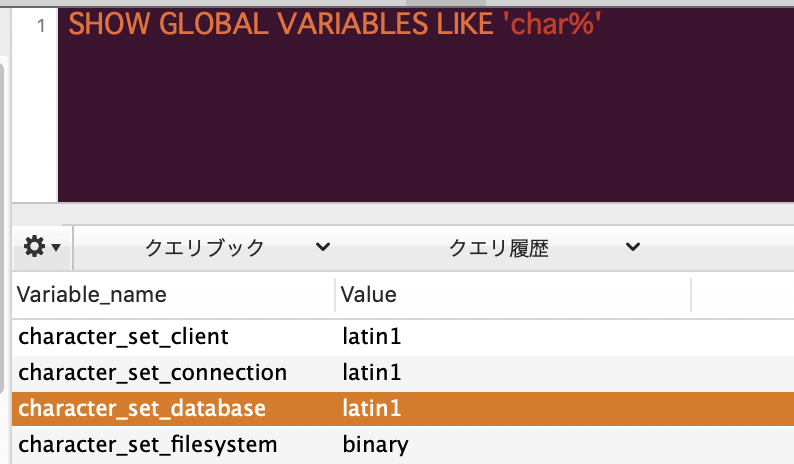Click latin1 value for character_set_connection
This screenshot has height=464, width=794.
point(372,373)
